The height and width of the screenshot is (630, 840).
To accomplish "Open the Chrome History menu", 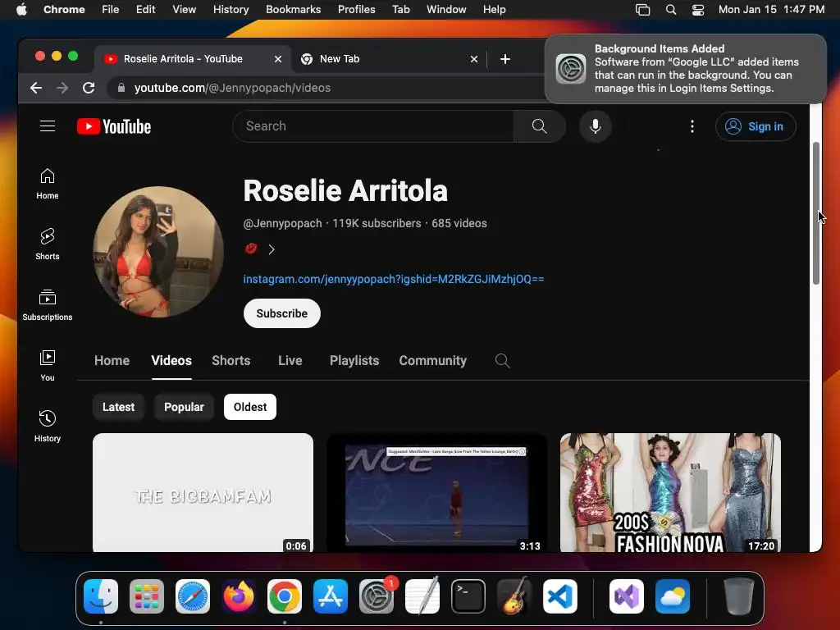I will click(x=231, y=9).
